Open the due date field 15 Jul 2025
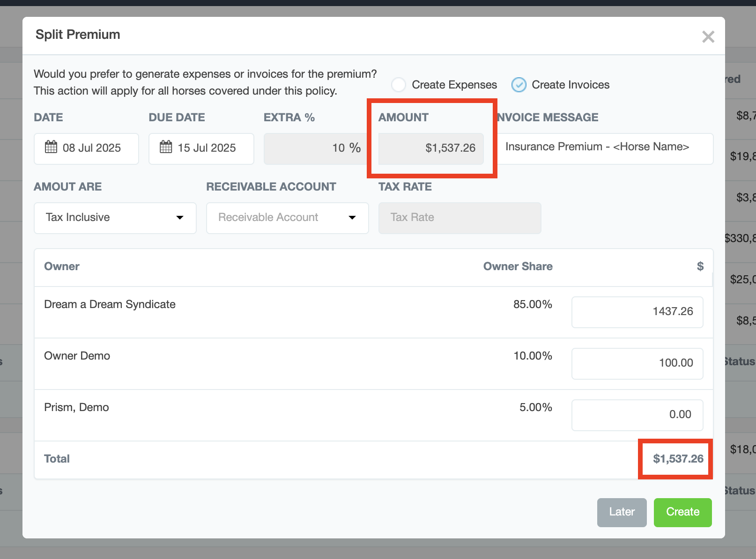Screen dimensions: 756x559 pos(207,148)
